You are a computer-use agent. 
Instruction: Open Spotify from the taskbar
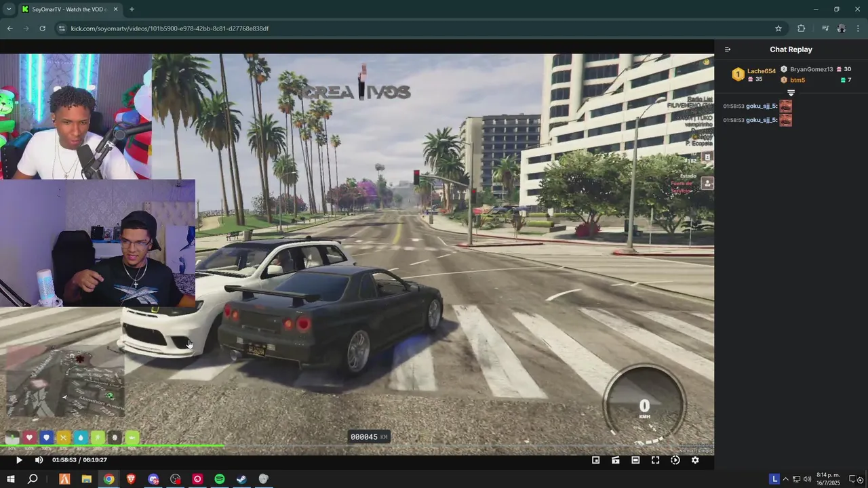click(x=220, y=479)
